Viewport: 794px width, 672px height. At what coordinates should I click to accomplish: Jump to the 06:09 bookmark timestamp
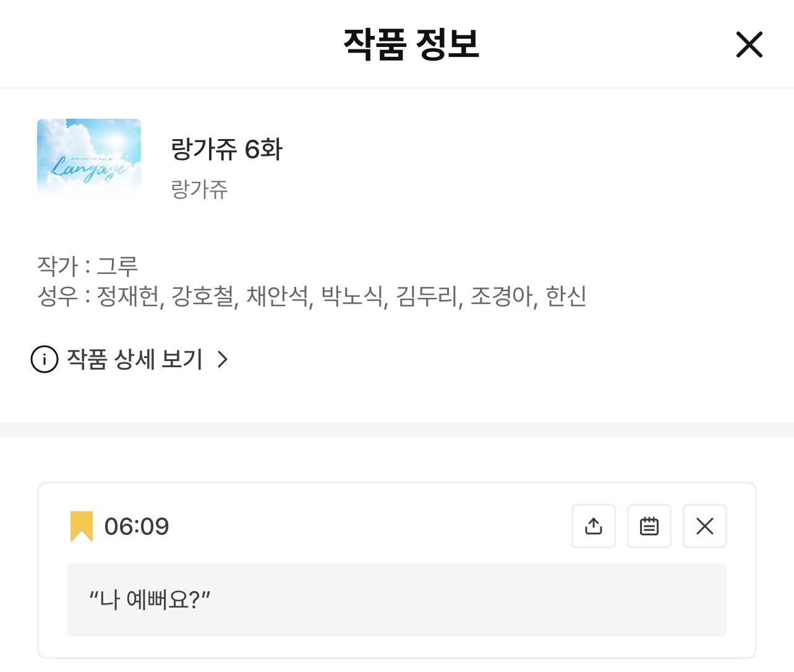[x=137, y=527]
